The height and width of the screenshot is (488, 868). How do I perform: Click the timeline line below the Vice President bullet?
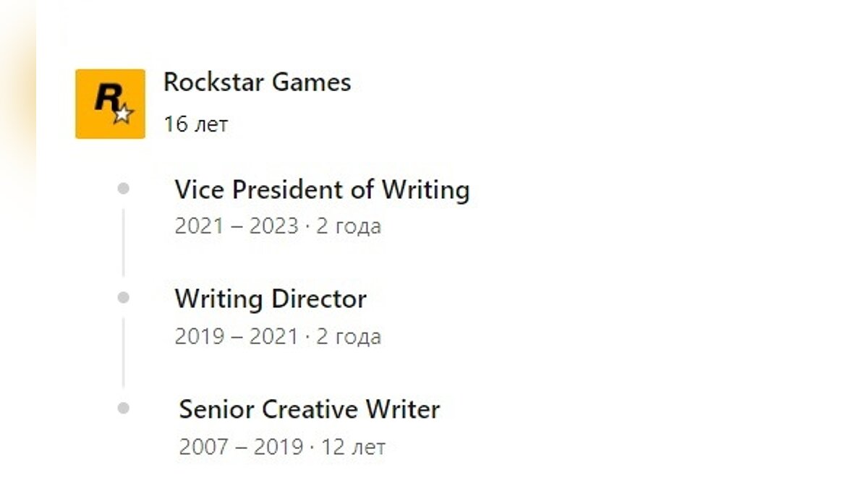pos(124,242)
